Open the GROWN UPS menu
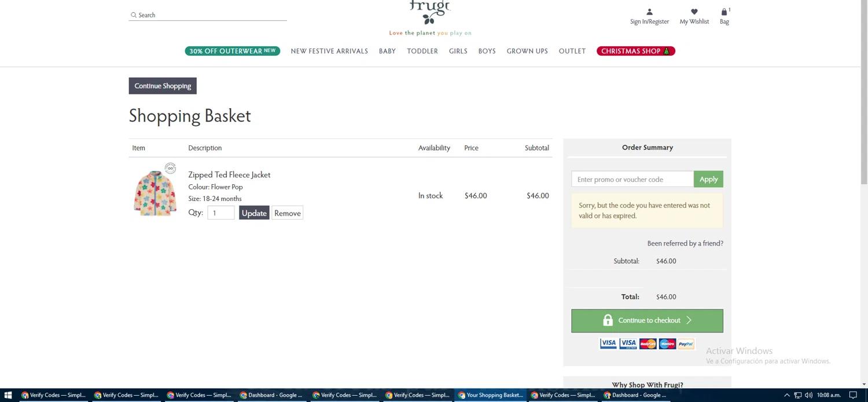Viewport: 868px width, 402px height. pos(527,51)
